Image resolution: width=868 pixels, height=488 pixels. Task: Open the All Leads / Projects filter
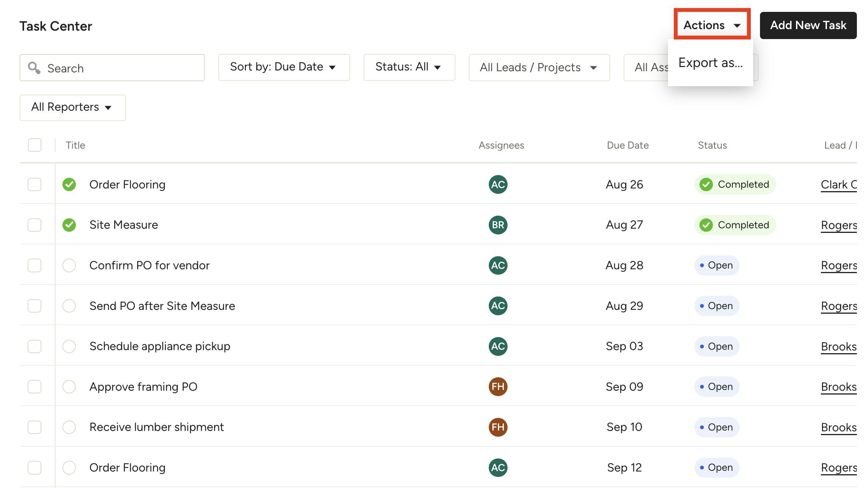tap(539, 67)
